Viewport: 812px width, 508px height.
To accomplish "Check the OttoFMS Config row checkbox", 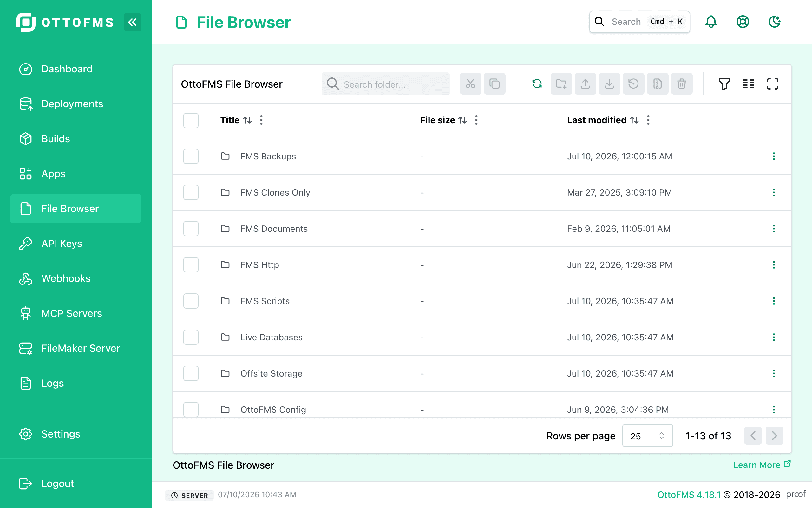I will (191, 410).
